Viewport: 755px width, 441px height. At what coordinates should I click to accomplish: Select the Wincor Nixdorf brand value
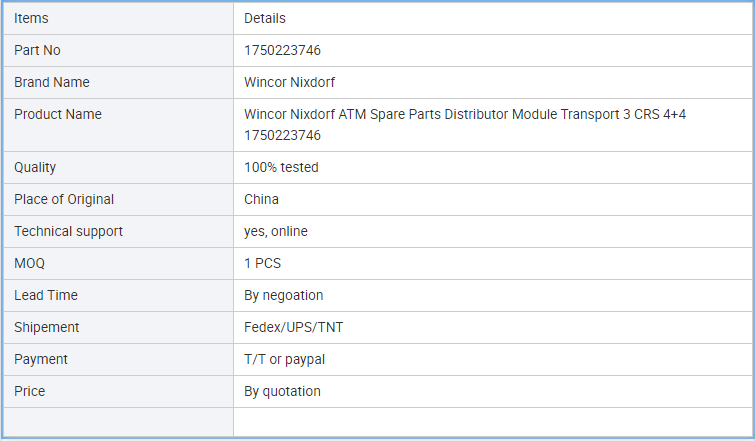(289, 82)
